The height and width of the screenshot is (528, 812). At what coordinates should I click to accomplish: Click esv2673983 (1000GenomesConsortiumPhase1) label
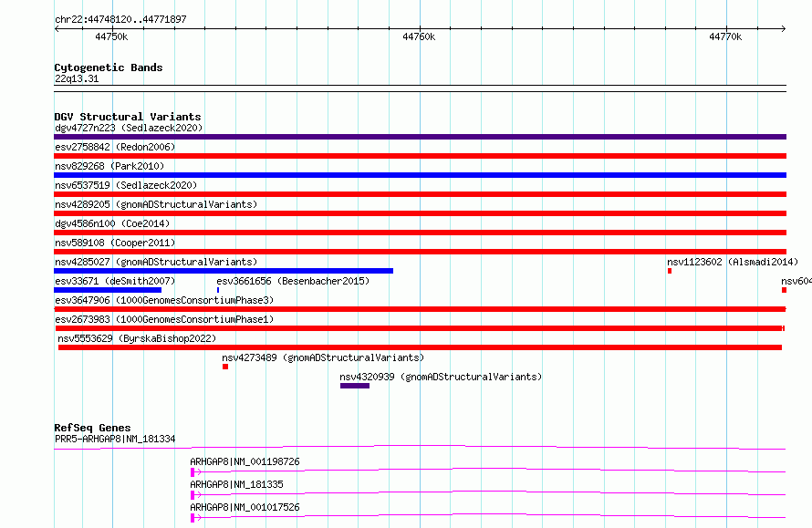coord(164,319)
